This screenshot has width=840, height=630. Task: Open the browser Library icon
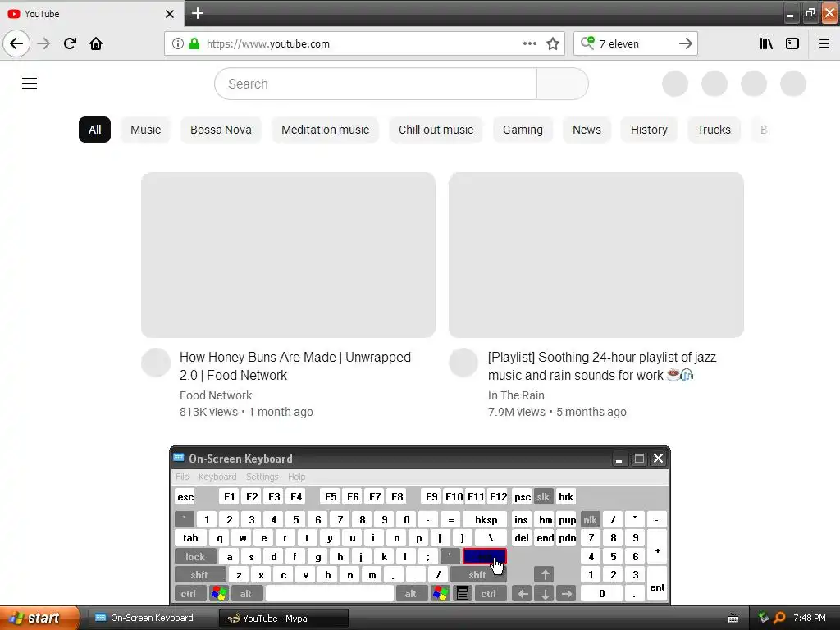click(766, 43)
